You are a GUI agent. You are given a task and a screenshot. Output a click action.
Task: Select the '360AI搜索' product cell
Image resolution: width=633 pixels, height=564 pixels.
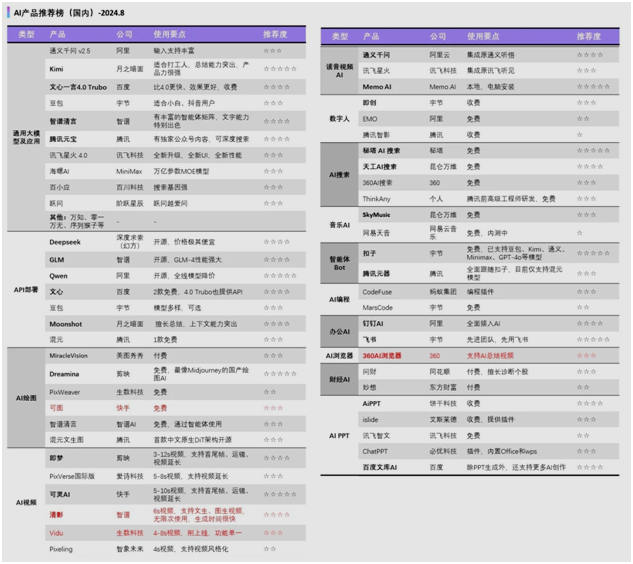(377, 183)
